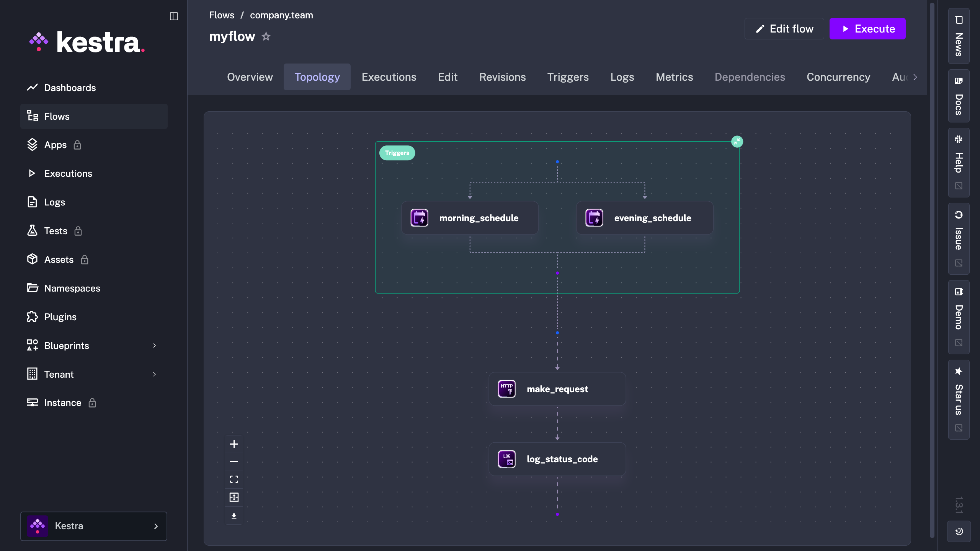Image resolution: width=980 pixels, height=551 pixels.
Task: Click the make_request HTTP task icon
Action: (x=506, y=389)
